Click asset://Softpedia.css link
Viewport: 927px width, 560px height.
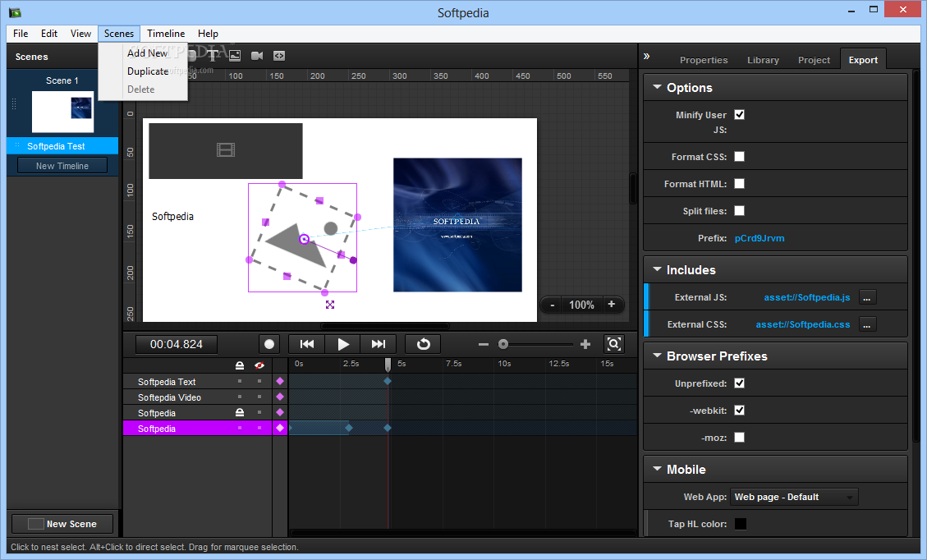803,324
